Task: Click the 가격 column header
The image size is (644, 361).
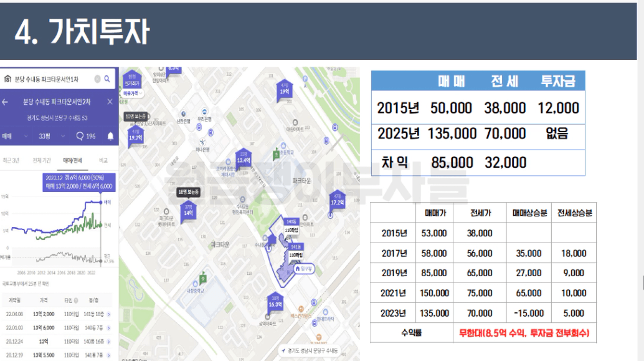Action: [44, 301]
